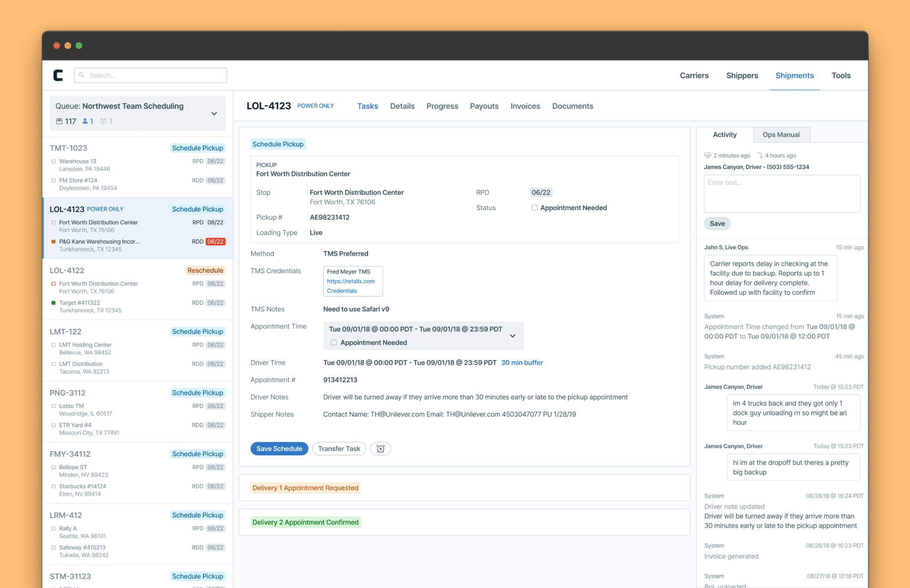Click the 2 minutes ago heartbeat icon
The width and height of the screenshot is (910, 588).
point(708,155)
